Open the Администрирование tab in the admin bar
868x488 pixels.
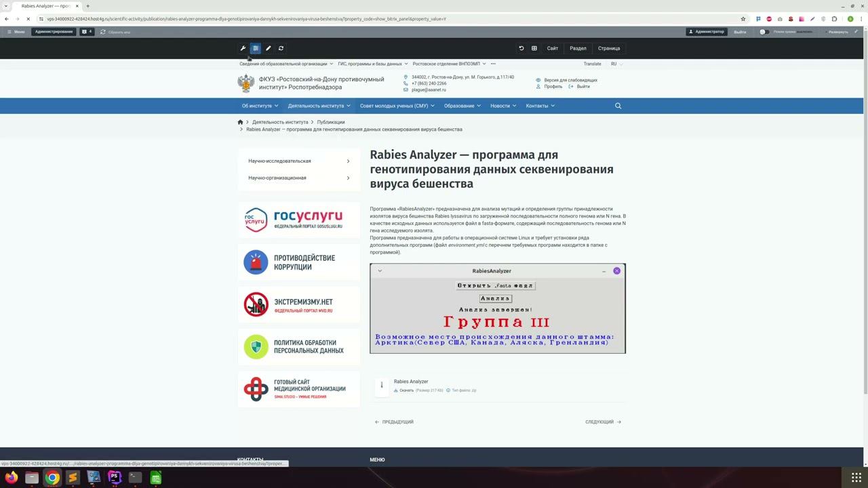54,32
